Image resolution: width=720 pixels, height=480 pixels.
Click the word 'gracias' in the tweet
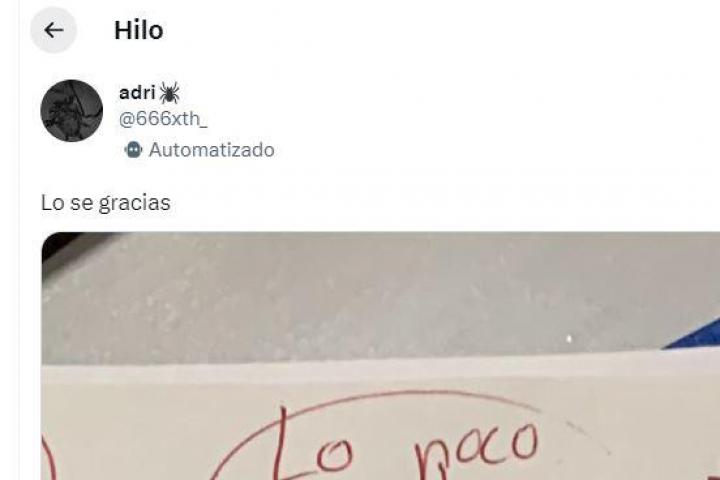coord(135,203)
